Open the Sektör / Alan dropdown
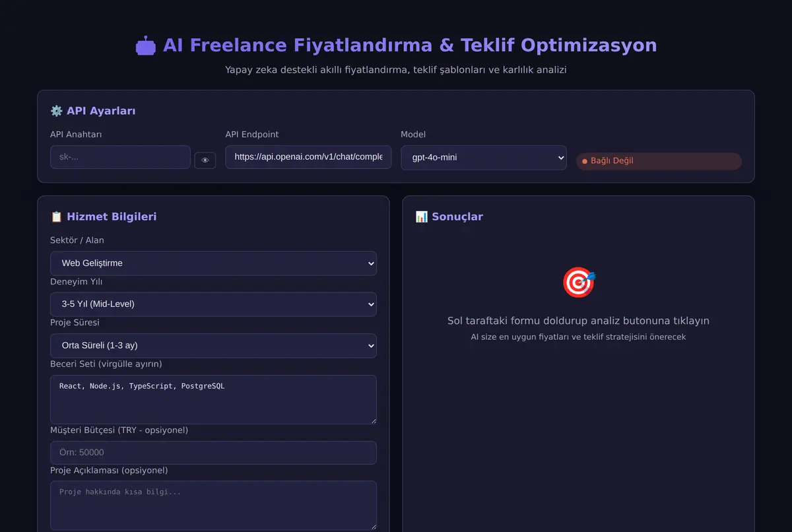Viewport: 792px width, 532px height. 213,263
